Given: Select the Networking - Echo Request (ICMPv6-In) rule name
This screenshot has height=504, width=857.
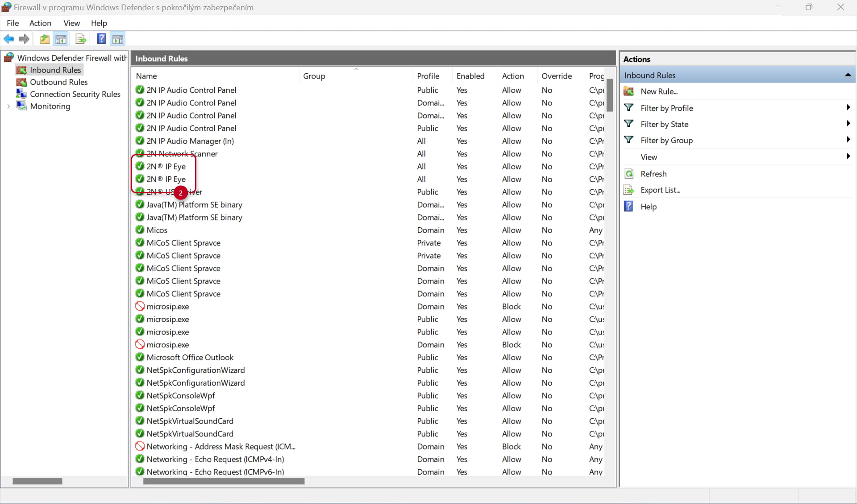Looking at the screenshot, I should (215, 471).
